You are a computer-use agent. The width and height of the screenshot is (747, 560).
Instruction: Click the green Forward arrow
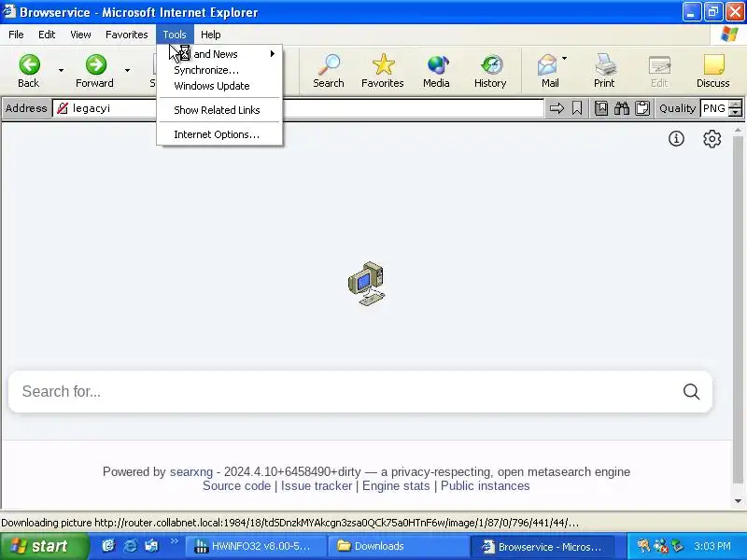pos(95,64)
